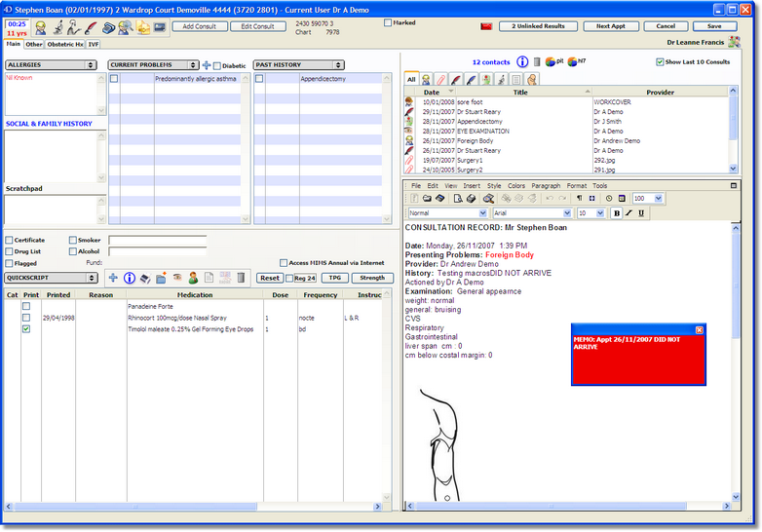Viewport: 762px width, 532px height.
Task: Add a prescription with the blue plus icon
Action: [x=113, y=278]
